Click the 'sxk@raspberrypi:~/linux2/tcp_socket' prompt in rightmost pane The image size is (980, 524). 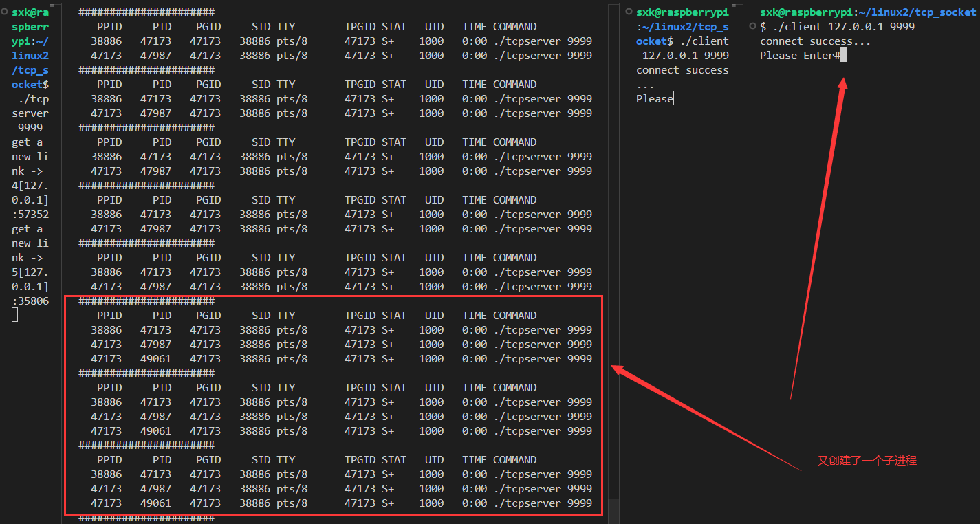868,12
